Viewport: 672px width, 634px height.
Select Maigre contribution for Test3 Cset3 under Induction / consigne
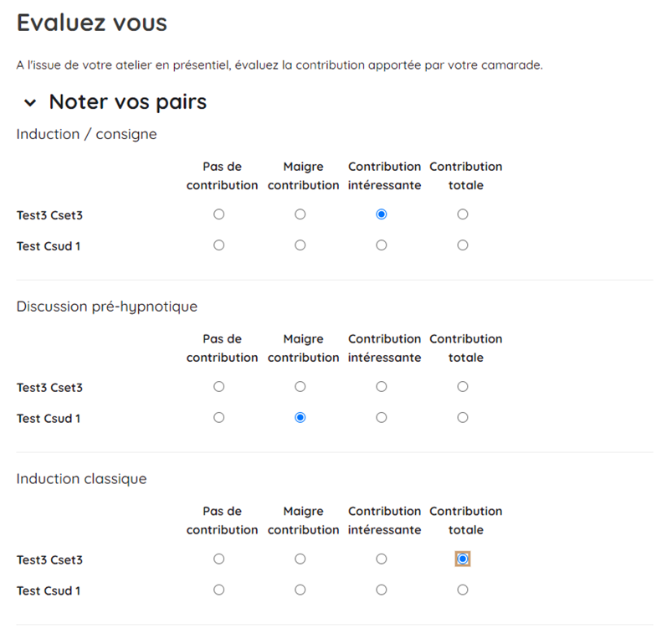(x=300, y=214)
